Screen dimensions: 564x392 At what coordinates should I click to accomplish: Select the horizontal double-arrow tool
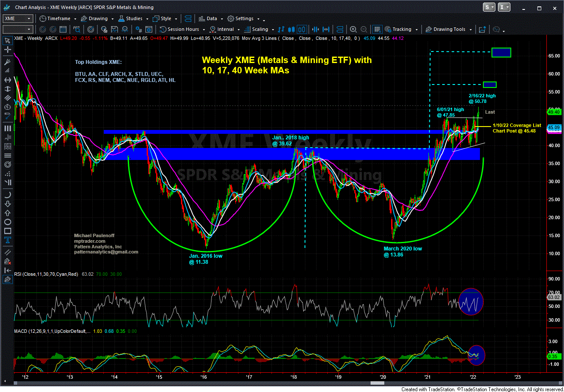(x=8, y=80)
